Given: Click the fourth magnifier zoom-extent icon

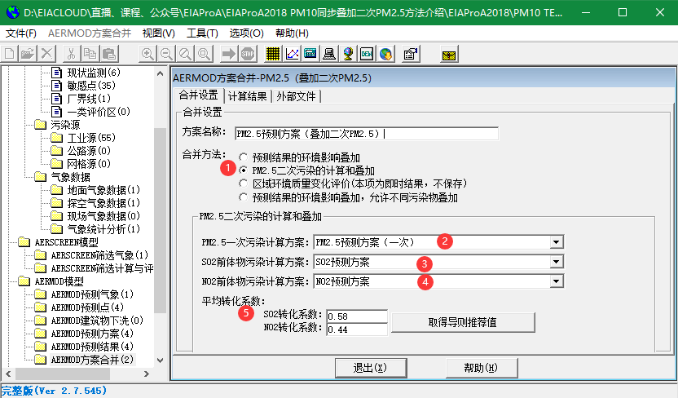Looking at the screenshot, I should [x=204, y=54].
